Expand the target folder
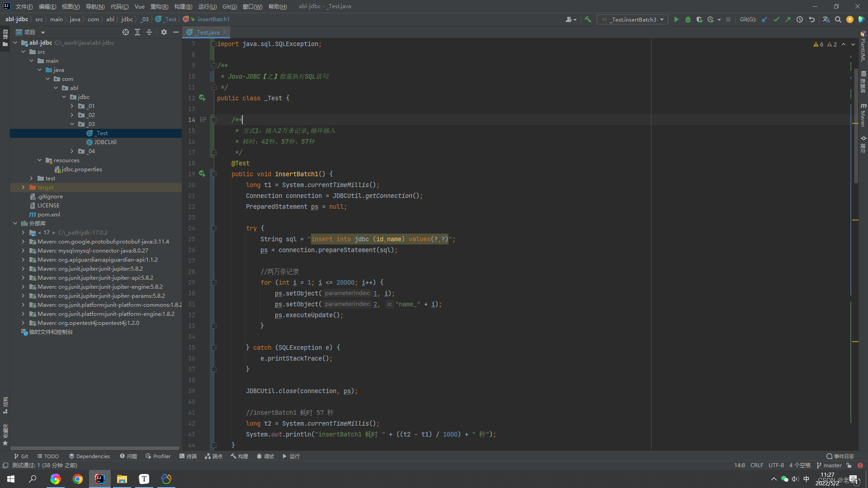The image size is (868, 488). [23, 187]
